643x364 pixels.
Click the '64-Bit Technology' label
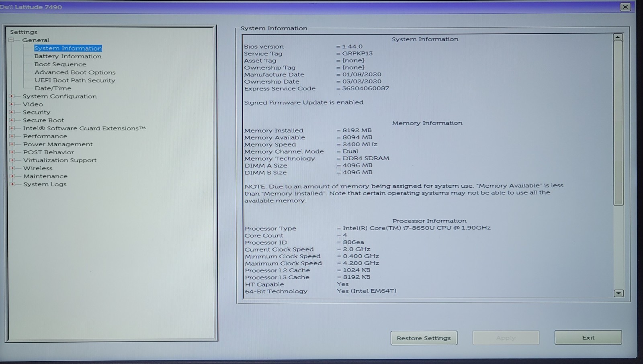(276, 291)
